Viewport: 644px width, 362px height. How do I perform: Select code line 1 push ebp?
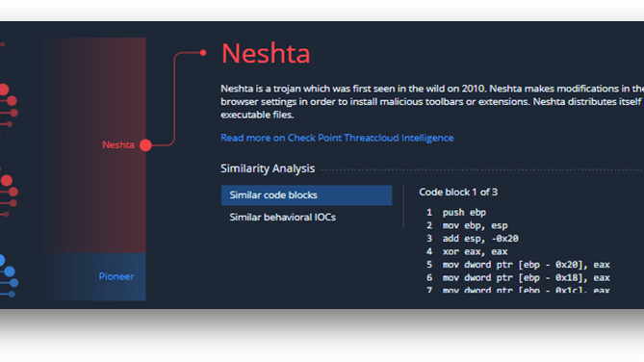(456, 213)
